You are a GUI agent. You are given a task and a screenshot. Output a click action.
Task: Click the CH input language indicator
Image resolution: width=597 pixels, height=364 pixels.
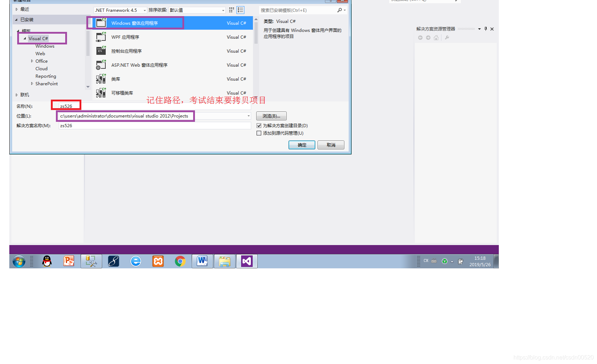426,261
